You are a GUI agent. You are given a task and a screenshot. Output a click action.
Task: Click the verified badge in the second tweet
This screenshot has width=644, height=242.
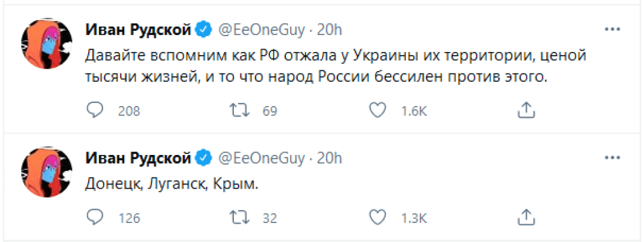[x=204, y=158]
